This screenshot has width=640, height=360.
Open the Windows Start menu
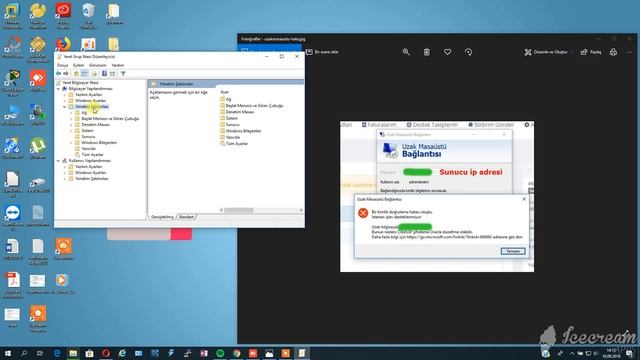[x=7, y=353]
